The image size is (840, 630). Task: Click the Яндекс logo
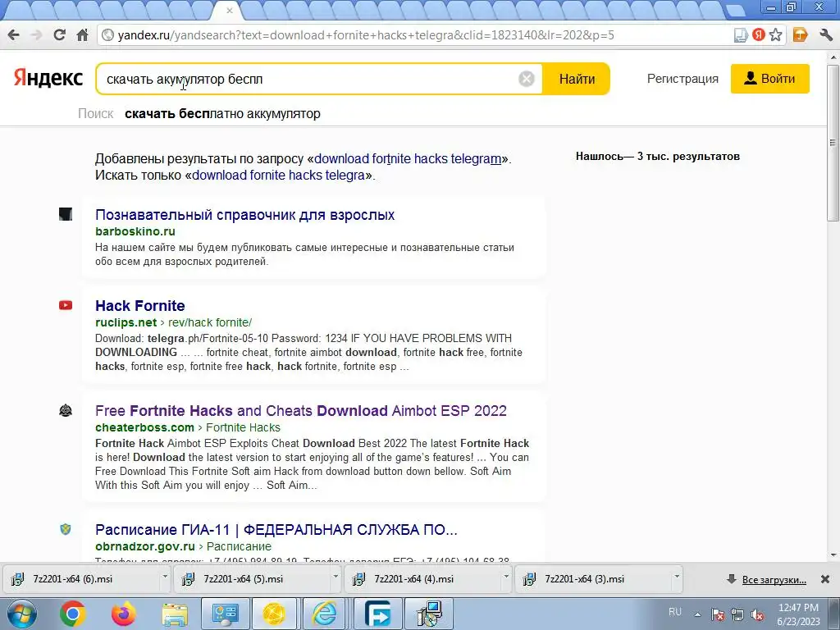pos(48,78)
